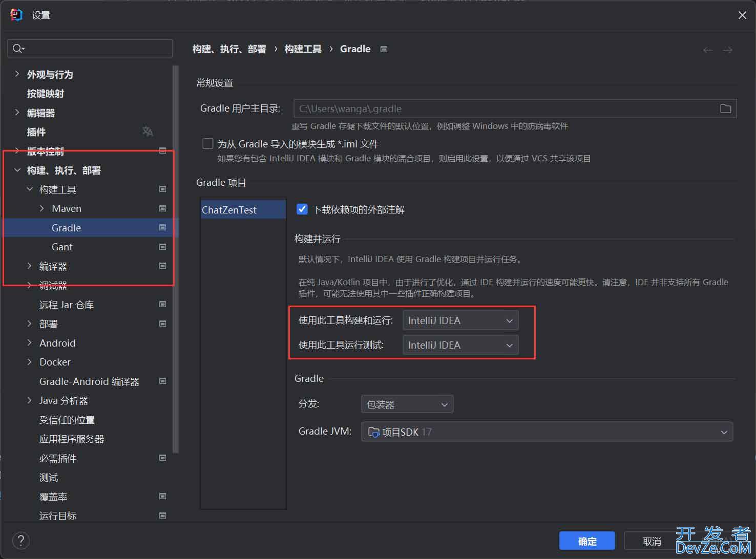Go back with the left arrow
This screenshot has height=559, width=756.
pos(708,50)
